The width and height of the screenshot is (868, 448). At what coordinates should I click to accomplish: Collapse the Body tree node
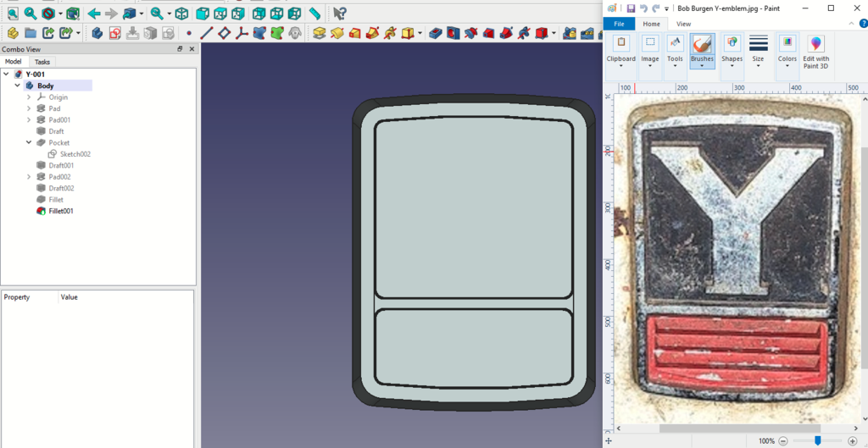(x=18, y=86)
